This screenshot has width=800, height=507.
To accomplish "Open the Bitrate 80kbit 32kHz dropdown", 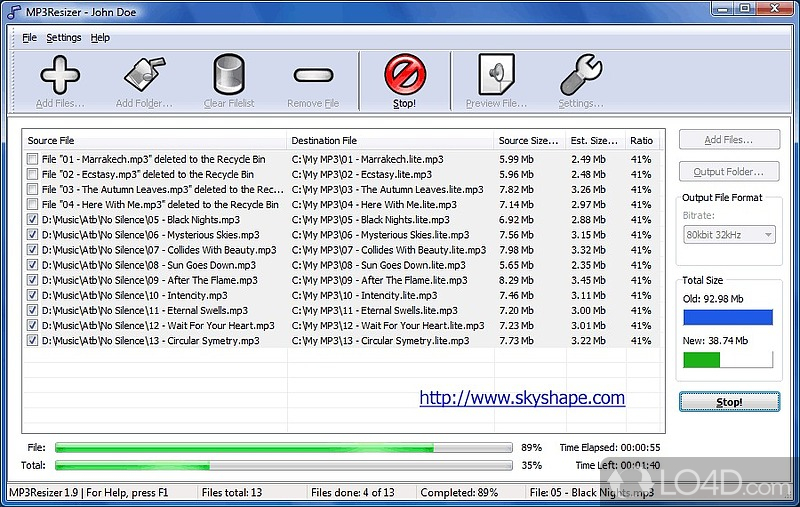I will pos(729,234).
